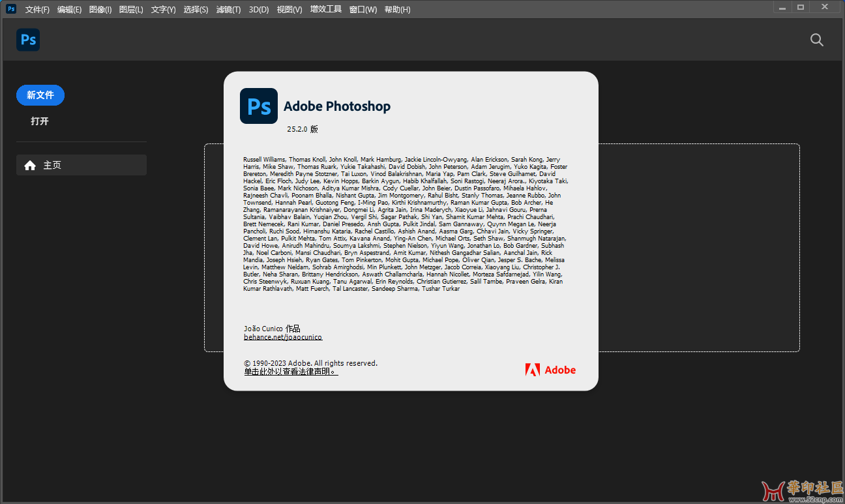
Task: Open the 视图(V) menu
Action: coord(289,9)
